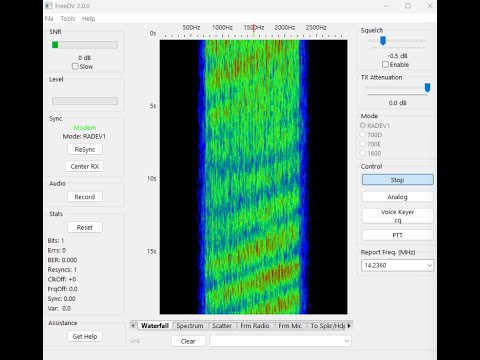Open the Help menu

pos(89,19)
